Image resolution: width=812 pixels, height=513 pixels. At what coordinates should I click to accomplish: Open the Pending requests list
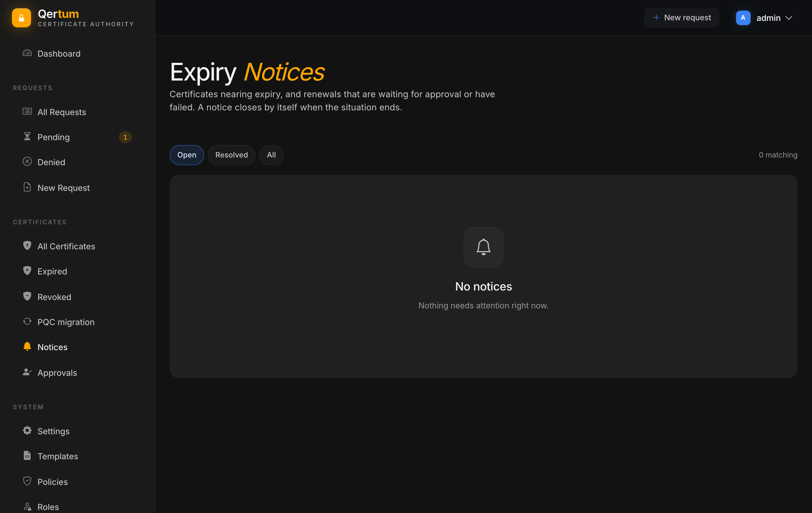point(77,137)
